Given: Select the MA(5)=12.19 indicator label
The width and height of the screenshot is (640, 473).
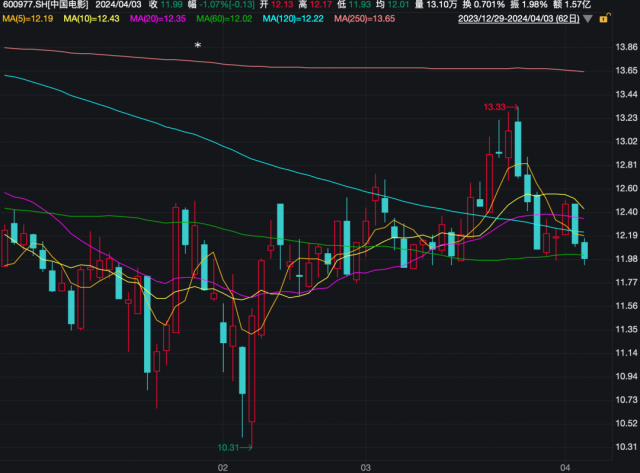Looking at the screenshot, I should pyautogui.click(x=27, y=19).
